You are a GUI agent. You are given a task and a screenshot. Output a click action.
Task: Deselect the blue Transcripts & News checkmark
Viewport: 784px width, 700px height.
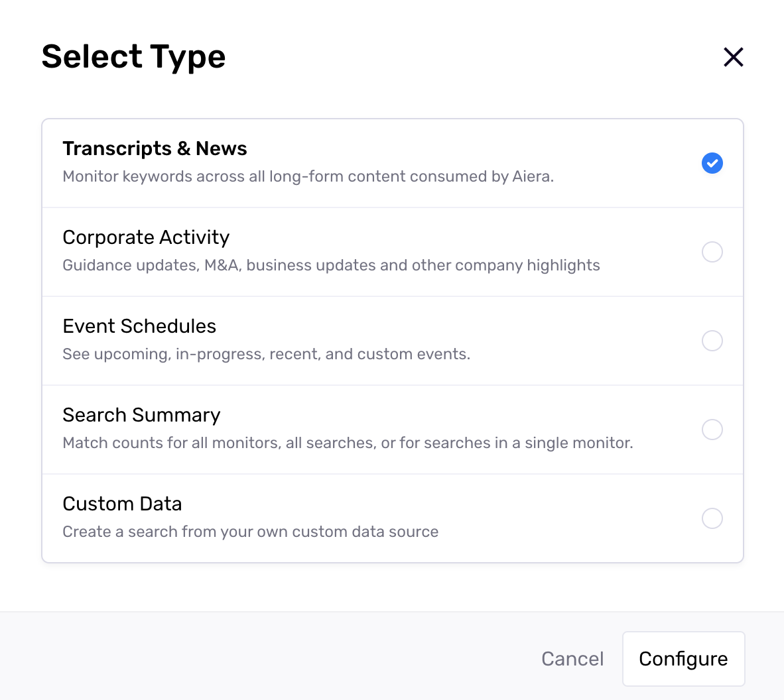point(712,163)
